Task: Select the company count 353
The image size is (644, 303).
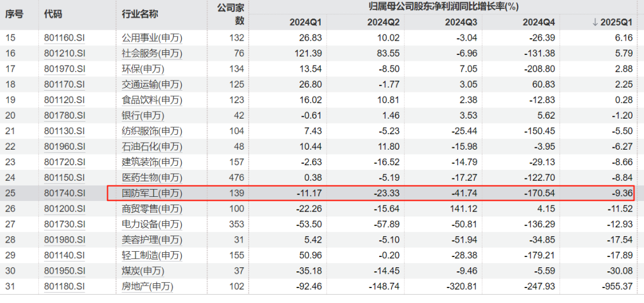Action: [x=237, y=224]
